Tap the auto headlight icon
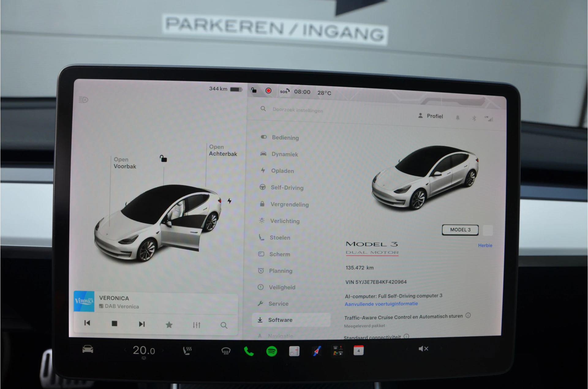The image size is (588, 389). click(83, 100)
